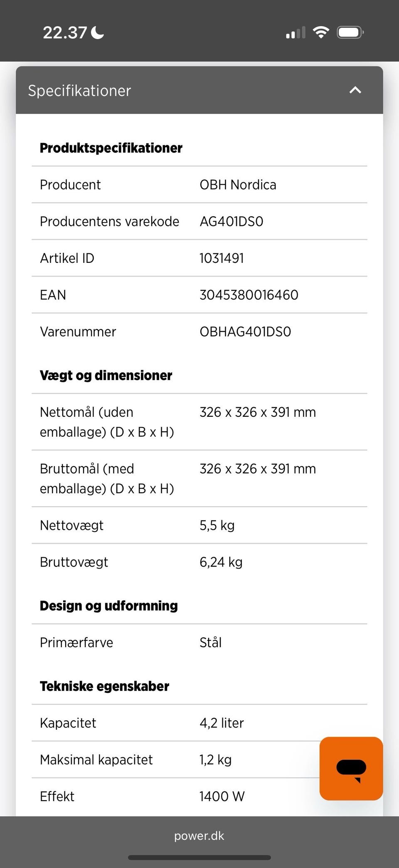Tap the power.dk address bar

coord(199,836)
